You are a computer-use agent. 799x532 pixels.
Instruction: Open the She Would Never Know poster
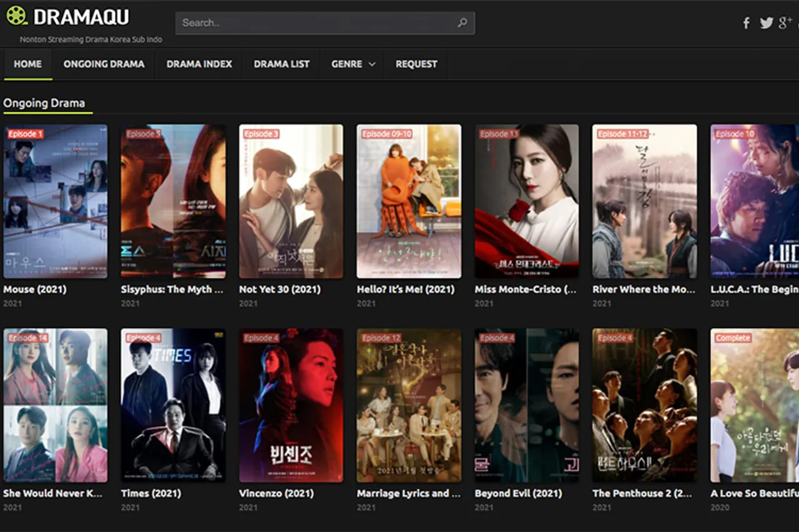click(55, 405)
